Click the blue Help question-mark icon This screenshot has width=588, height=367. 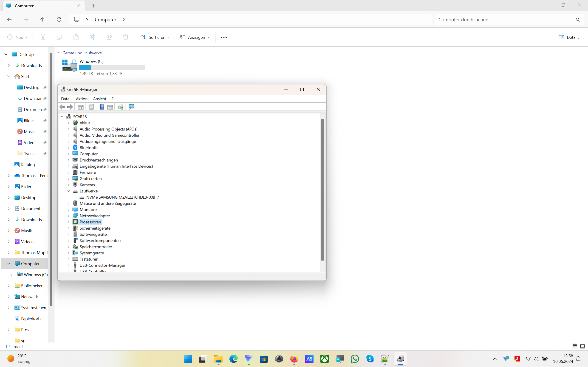click(x=102, y=107)
